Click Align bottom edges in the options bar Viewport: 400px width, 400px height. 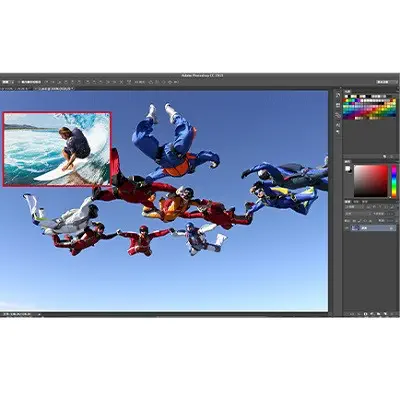[59, 82]
